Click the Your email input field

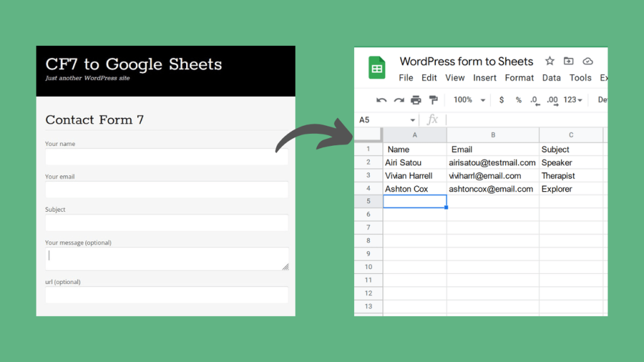(166, 190)
